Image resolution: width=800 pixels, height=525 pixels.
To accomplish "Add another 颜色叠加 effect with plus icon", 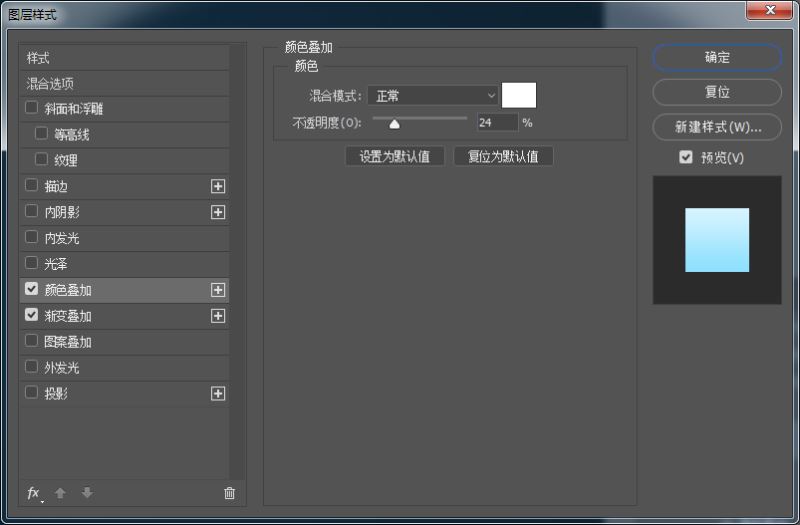I will [218, 290].
